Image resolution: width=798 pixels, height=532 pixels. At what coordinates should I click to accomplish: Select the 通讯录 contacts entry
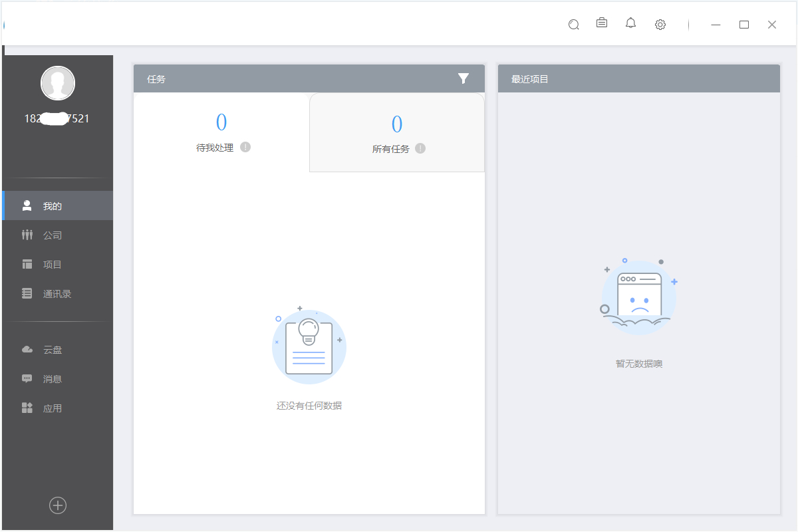point(57,293)
